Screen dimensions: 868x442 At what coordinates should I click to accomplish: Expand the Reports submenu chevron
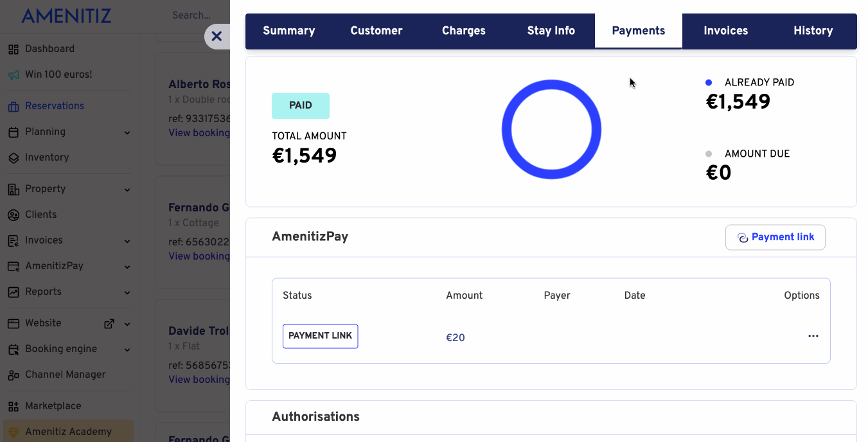(x=127, y=292)
